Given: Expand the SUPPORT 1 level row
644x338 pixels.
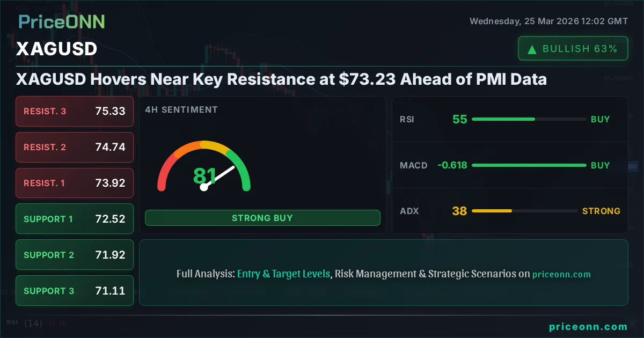Looking at the screenshot, I should pos(74,219).
